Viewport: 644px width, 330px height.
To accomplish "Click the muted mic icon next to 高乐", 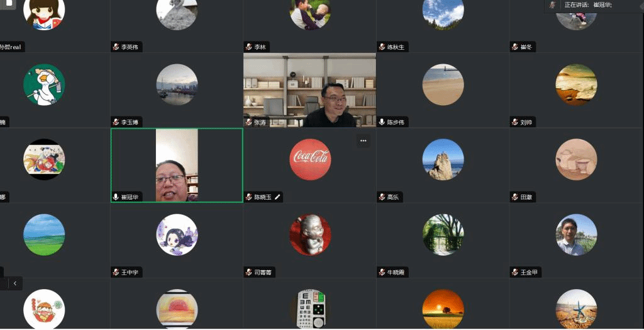I will point(382,197).
